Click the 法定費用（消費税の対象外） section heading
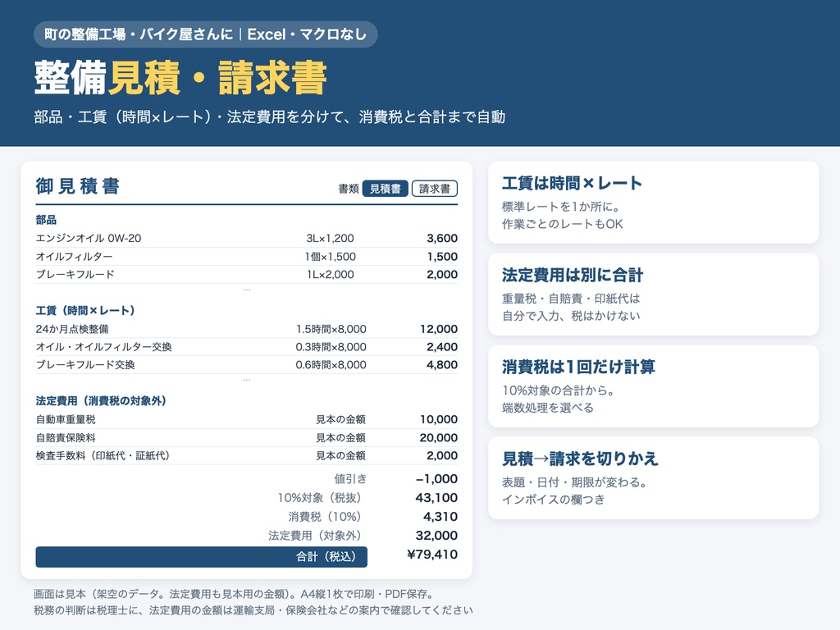 [x=101, y=400]
